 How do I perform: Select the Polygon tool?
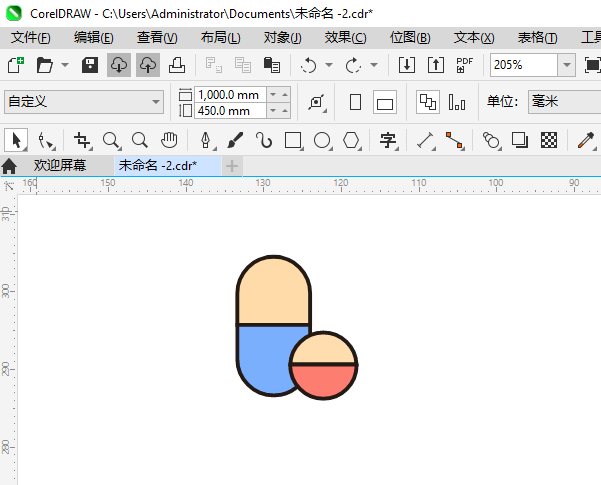pyautogui.click(x=351, y=140)
